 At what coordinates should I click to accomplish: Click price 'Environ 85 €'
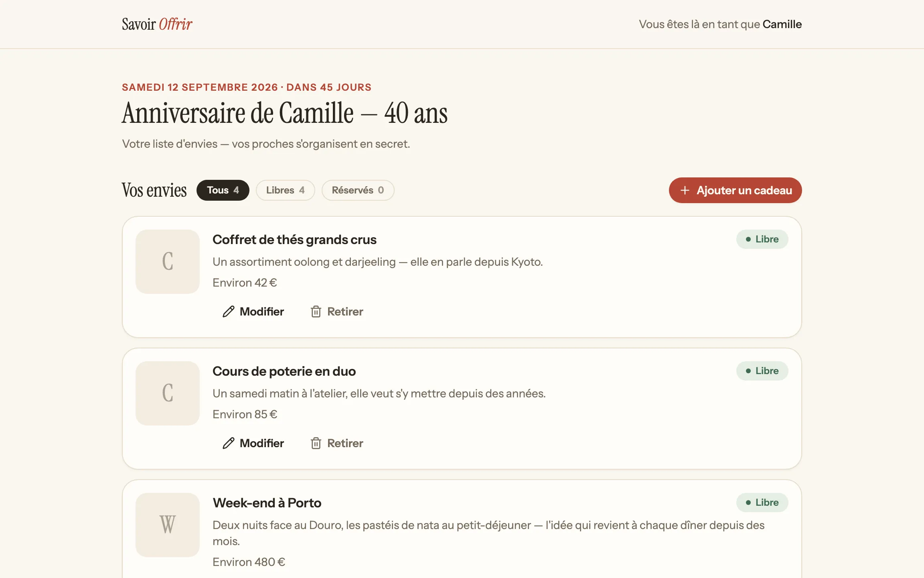pos(245,414)
